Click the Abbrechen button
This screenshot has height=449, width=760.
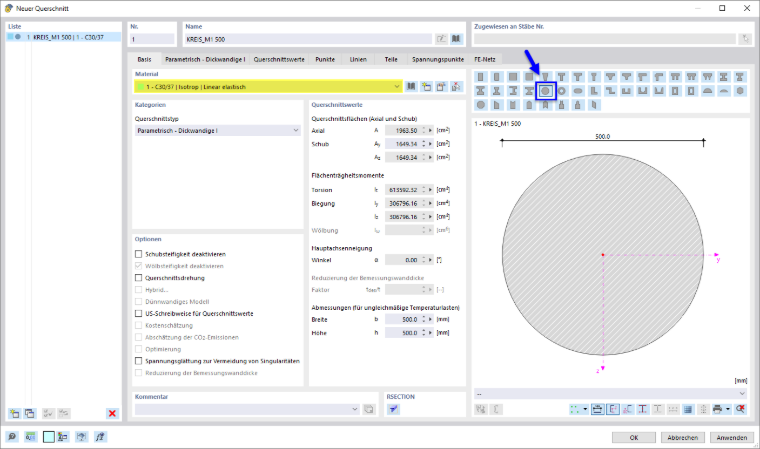[x=682, y=437]
